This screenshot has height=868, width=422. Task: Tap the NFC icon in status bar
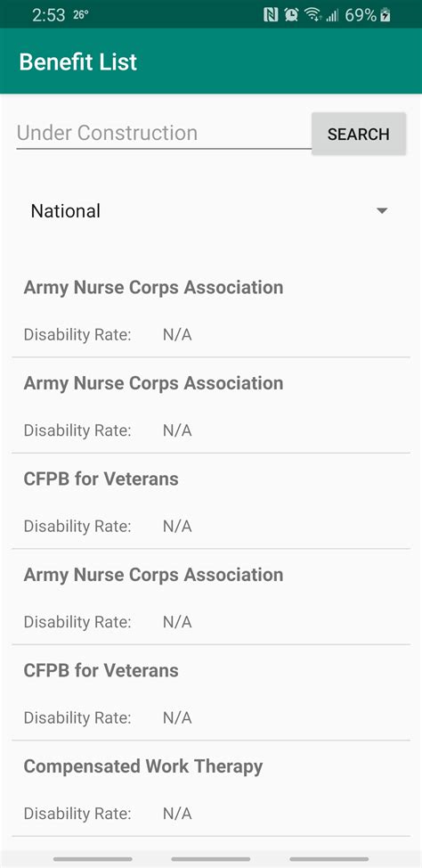coord(271,15)
